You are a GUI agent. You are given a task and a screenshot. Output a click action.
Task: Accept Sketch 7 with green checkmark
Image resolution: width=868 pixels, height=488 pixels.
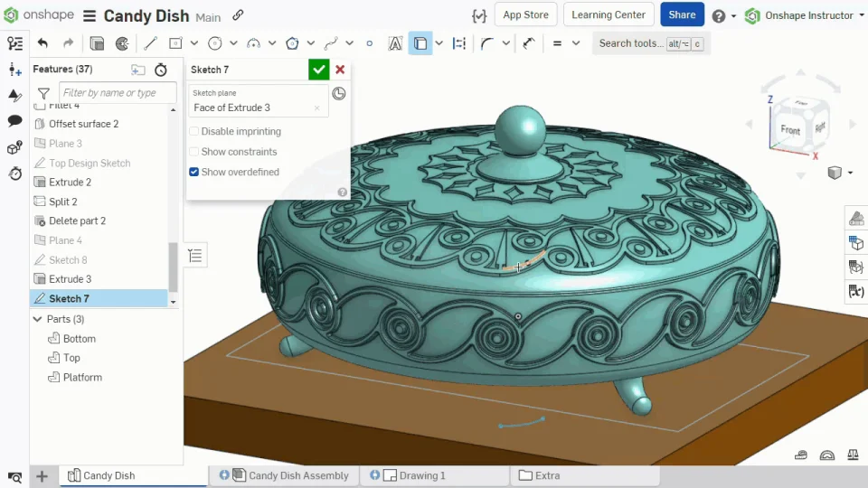tap(318, 70)
